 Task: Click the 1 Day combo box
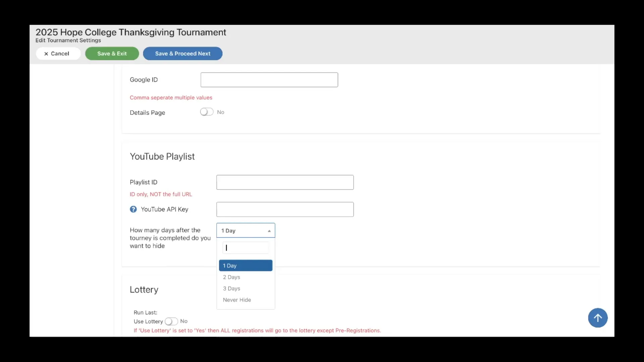pos(241,231)
